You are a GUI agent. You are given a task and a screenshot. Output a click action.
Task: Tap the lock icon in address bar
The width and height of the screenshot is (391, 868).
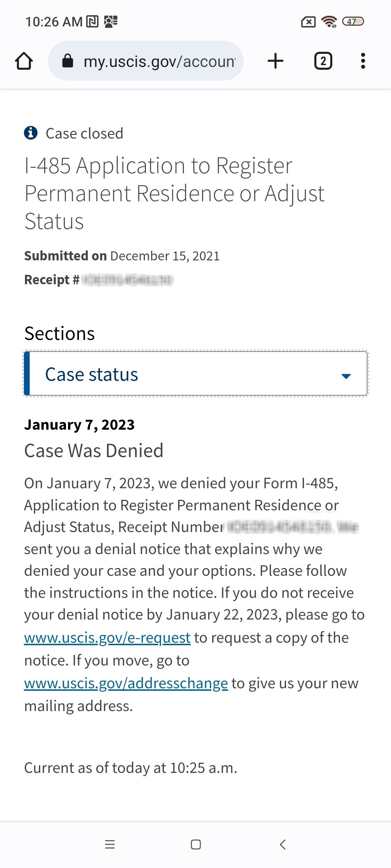coord(68,61)
